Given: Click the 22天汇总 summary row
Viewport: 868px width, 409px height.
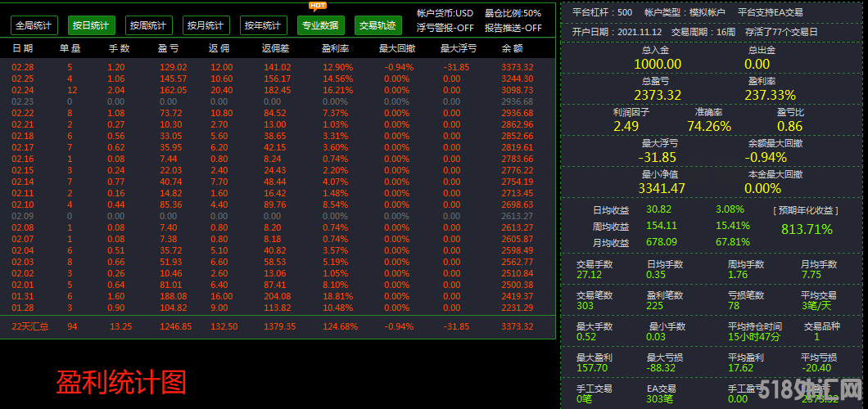Looking at the screenshot, I should point(29,326).
